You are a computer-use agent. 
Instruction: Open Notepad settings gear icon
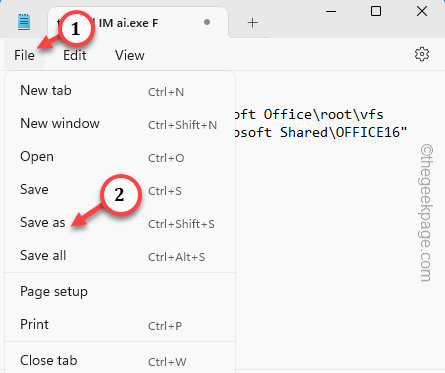coord(422,54)
